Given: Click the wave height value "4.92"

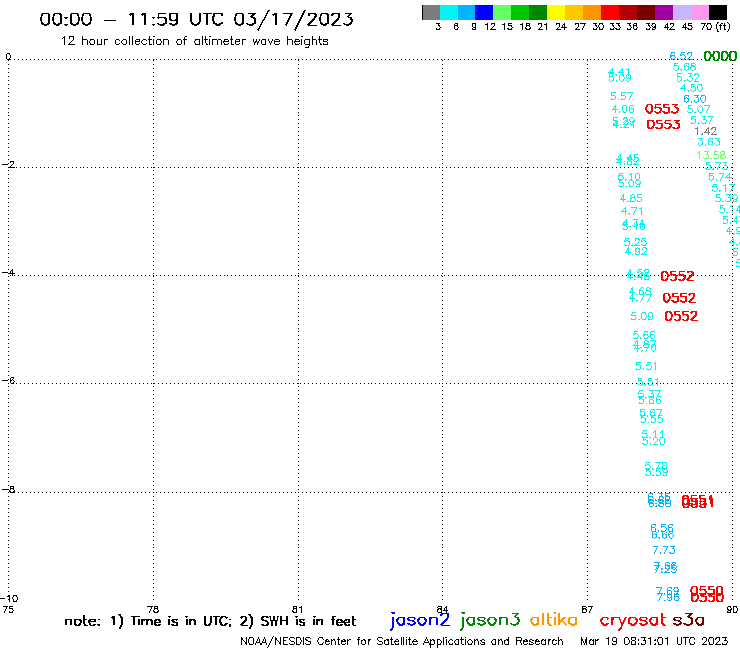Looking at the screenshot, I should [636, 251].
